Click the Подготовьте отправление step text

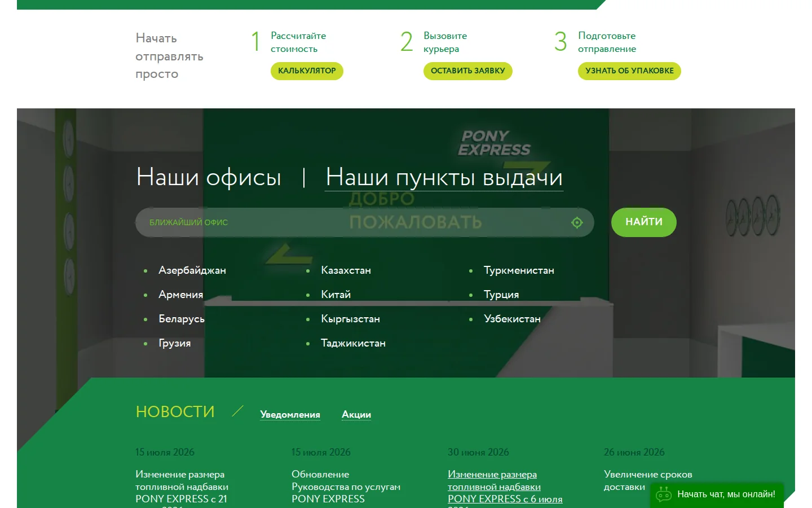pyautogui.click(x=607, y=42)
